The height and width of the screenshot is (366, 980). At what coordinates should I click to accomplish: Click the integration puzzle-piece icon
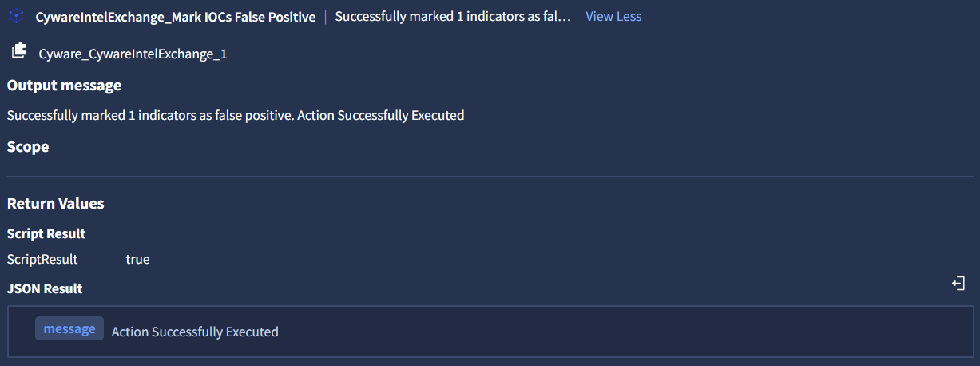point(19,52)
